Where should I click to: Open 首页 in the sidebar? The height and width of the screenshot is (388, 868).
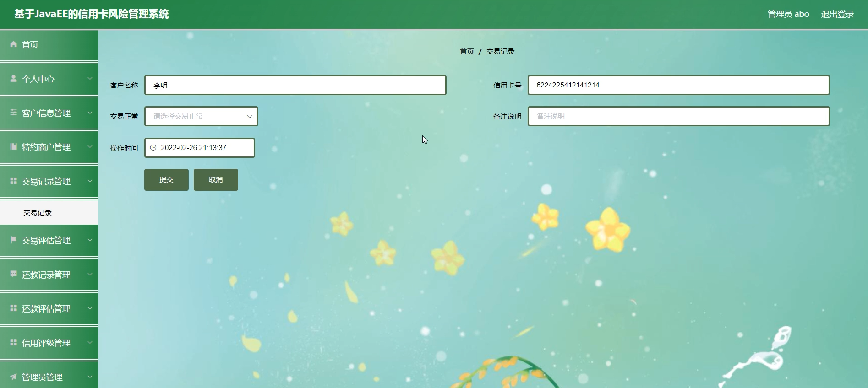click(49, 45)
